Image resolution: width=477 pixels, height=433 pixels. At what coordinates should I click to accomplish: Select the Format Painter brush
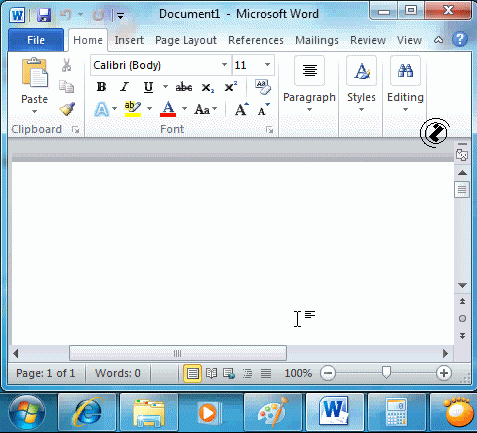(67, 109)
